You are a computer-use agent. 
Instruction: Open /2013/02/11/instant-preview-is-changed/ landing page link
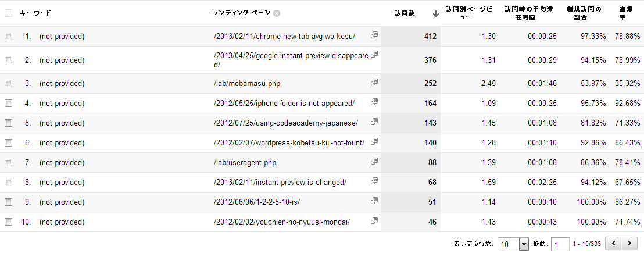pos(280,183)
